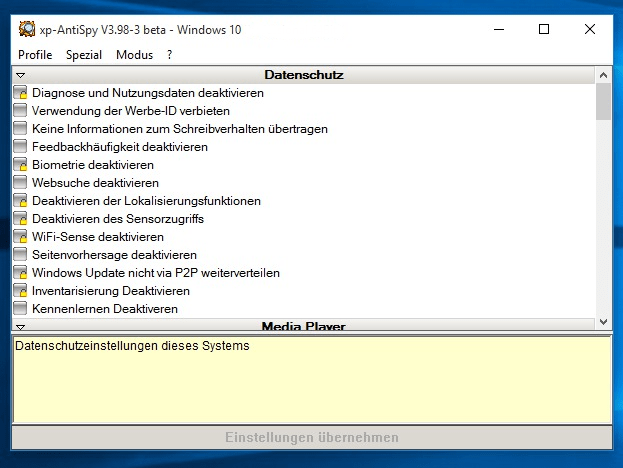Select 'Seitenvorhersage deaktivieren' text

114,255
